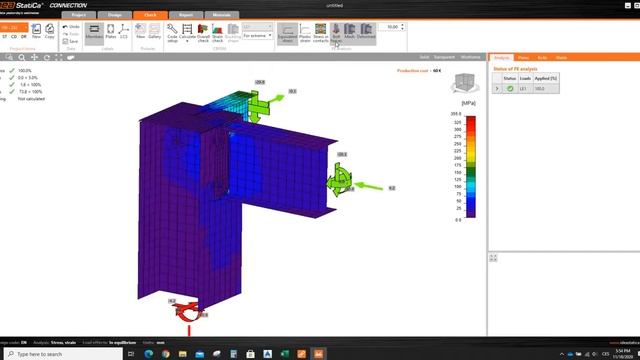This screenshot has height=360, width=640.
Task: Show hidden system tray icons
Action: [x=562, y=354]
